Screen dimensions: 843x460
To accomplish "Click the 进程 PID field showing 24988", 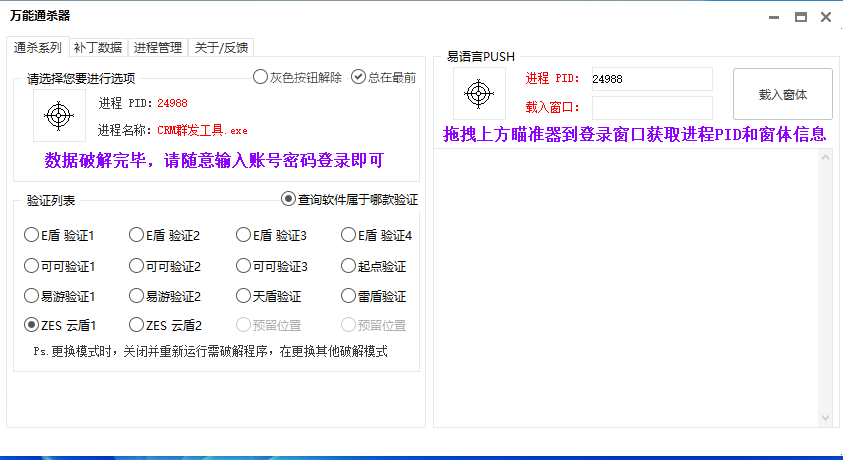I will coord(651,79).
